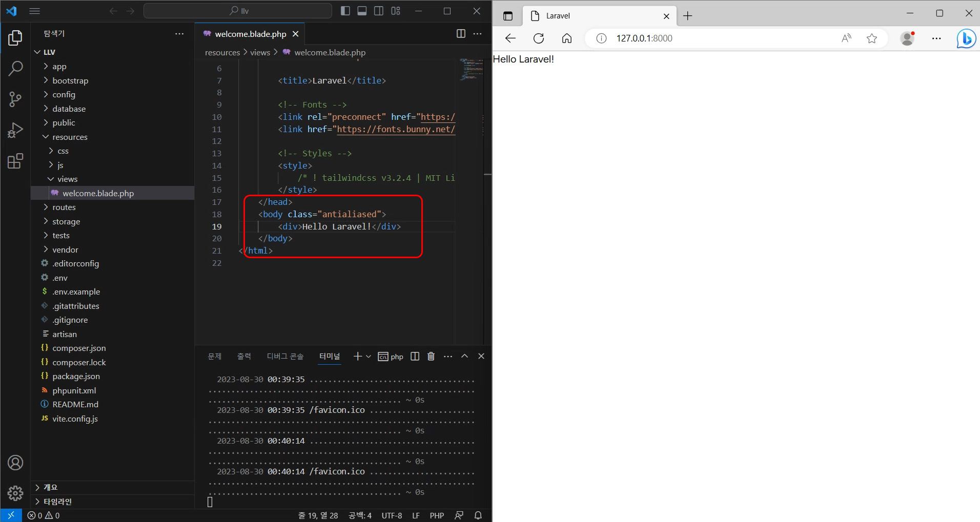Open terminal panel more actions ellipsis

448,357
